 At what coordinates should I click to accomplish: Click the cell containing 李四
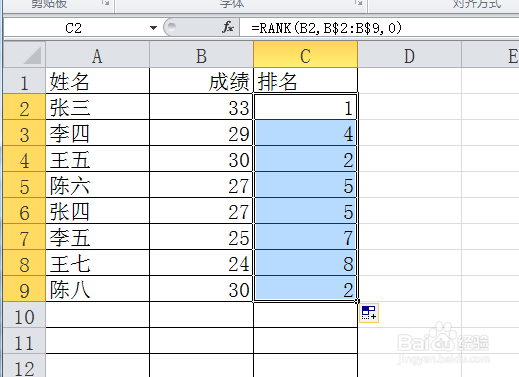97,133
